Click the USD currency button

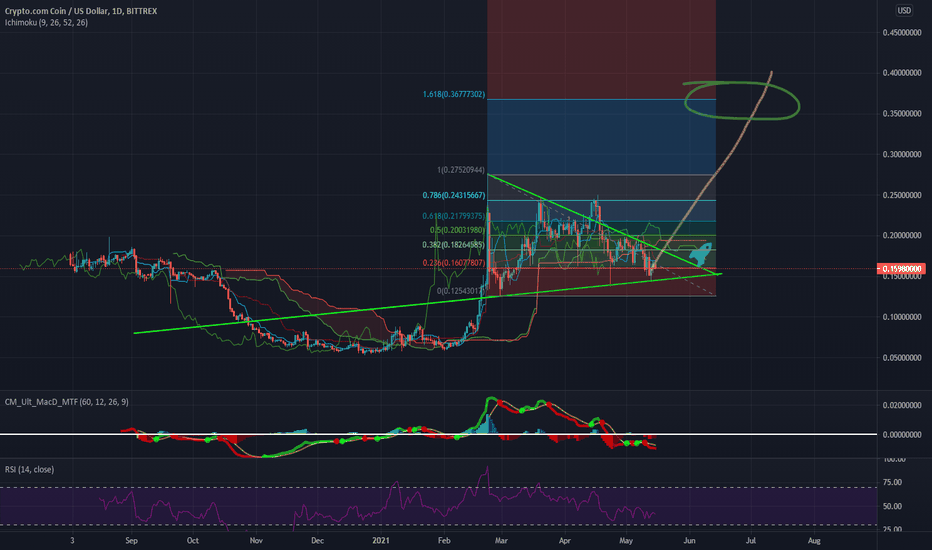tap(904, 10)
